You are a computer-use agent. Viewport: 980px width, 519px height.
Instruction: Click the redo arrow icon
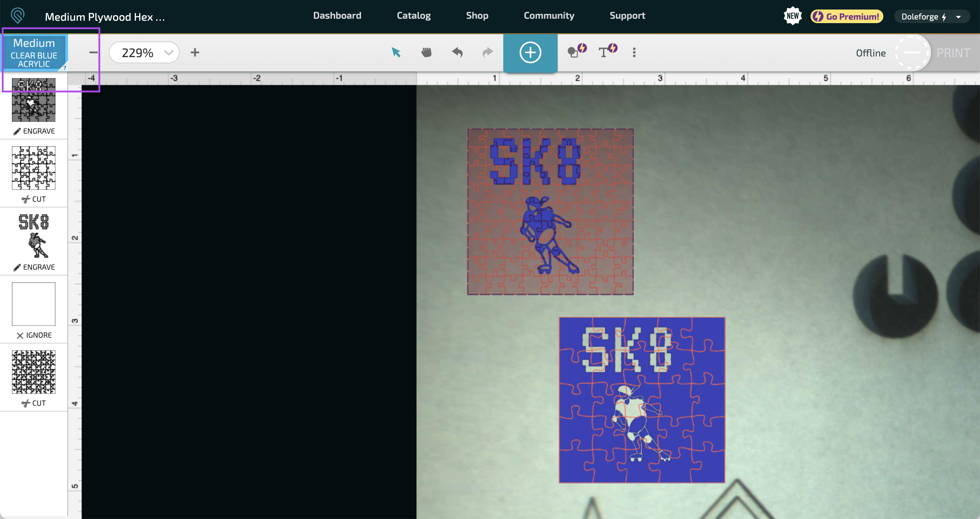point(487,52)
